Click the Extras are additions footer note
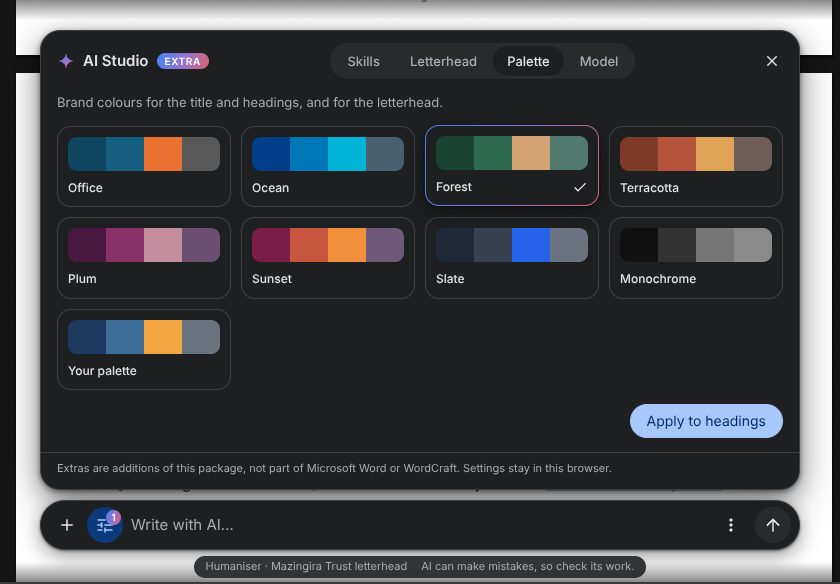The height and width of the screenshot is (584, 840). click(334, 468)
